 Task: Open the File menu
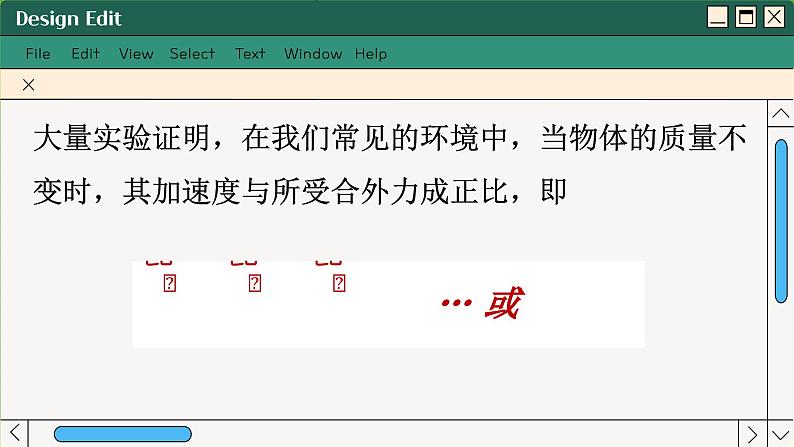tap(38, 54)
